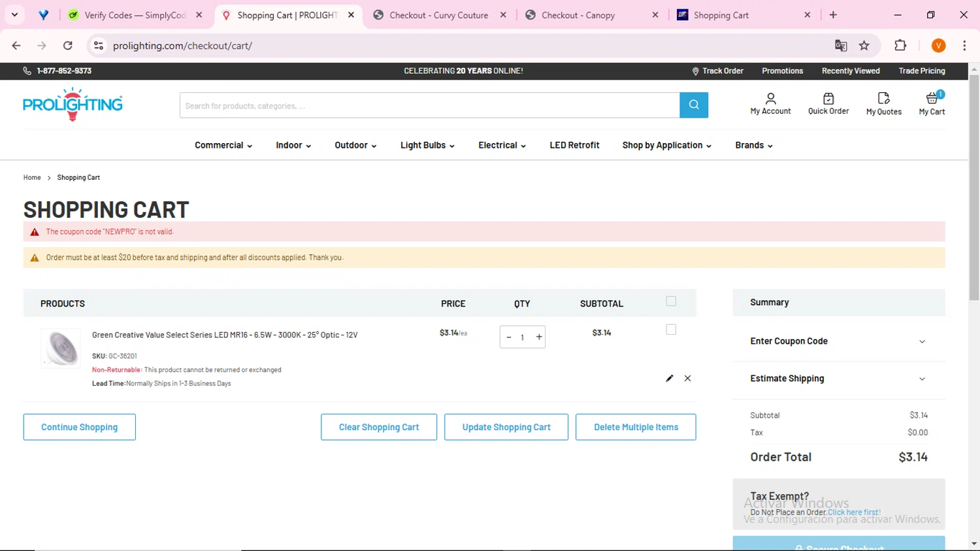The width and height of the screenshot is (980, 551).
Task: Expand the Electrical menu
Action: pyautogui.click(x=502, y=145)
